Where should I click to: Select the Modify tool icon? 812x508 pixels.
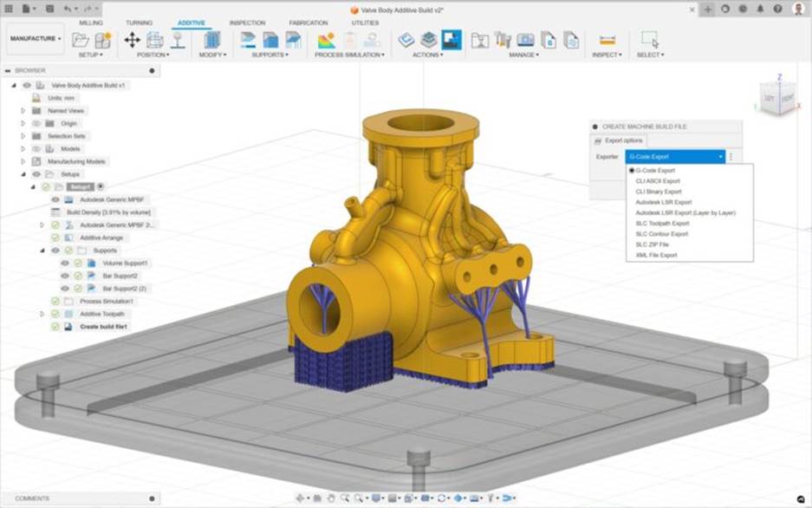pos(212,42)
